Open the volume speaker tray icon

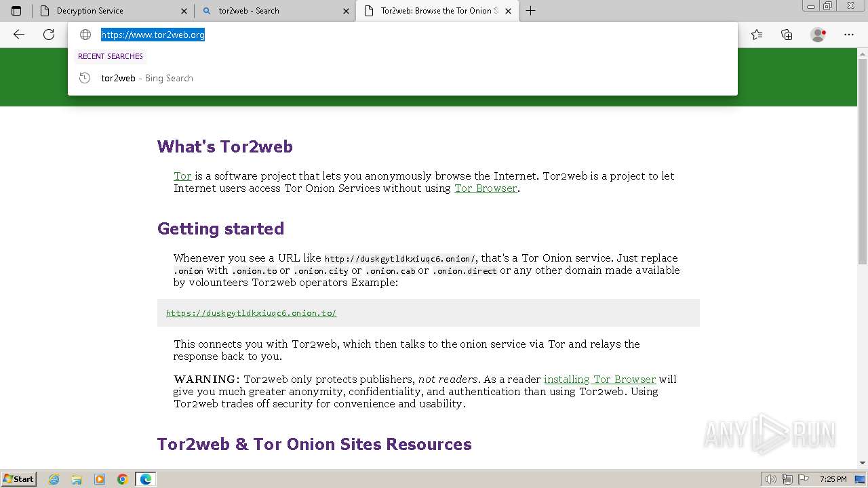(770, 479)
